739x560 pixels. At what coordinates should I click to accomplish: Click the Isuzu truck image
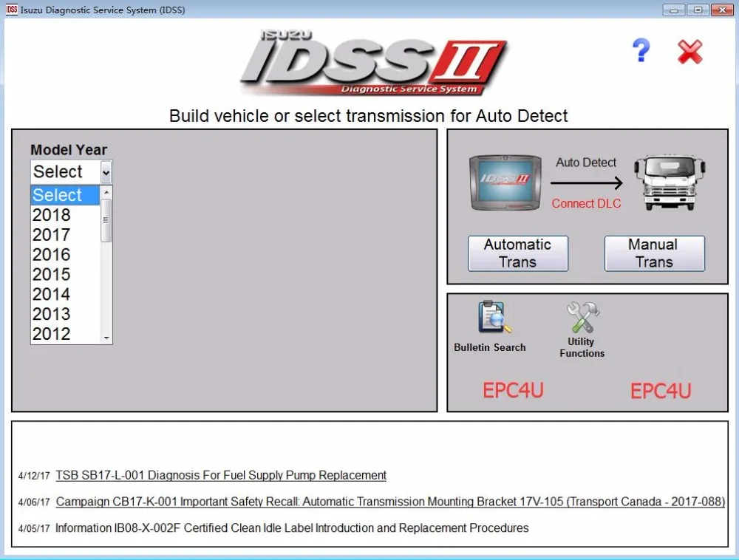coord(670,182)
